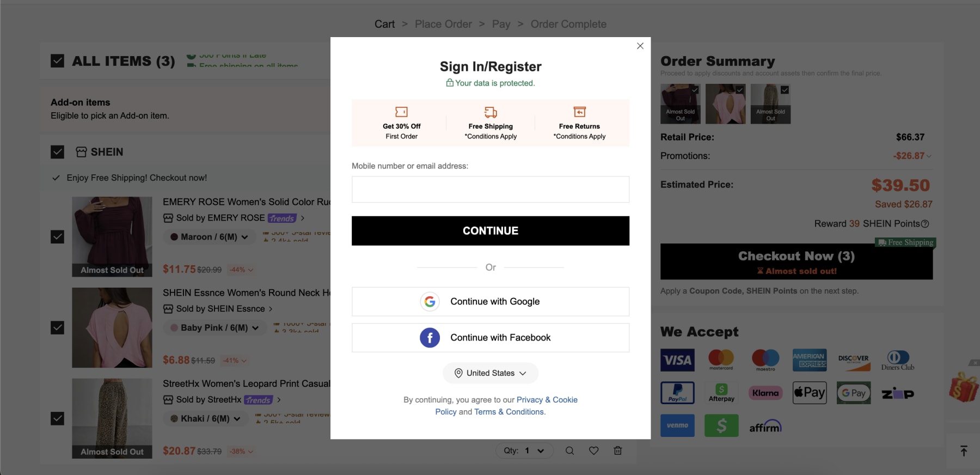Viewport: 980px width, 475px height.
Task: Delete item with the trash icon
Action: pyautogui.click(x=617, y=451)
